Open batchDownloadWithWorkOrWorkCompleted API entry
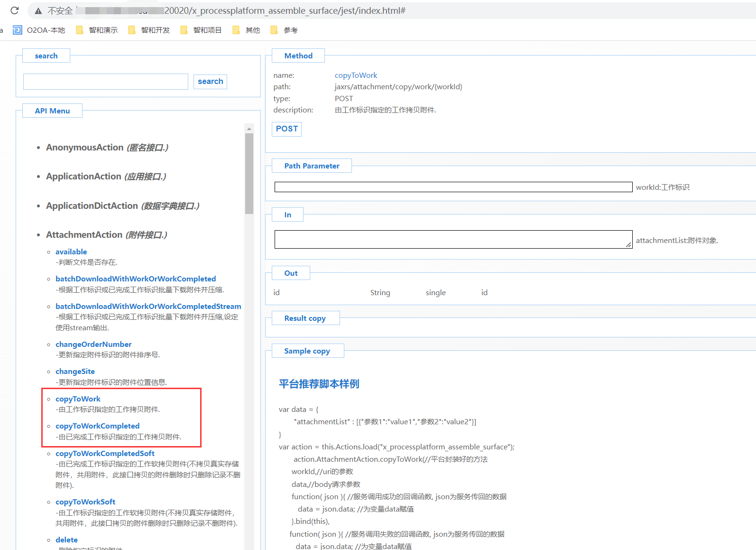The image size is (756, 550). pos(136,279)
